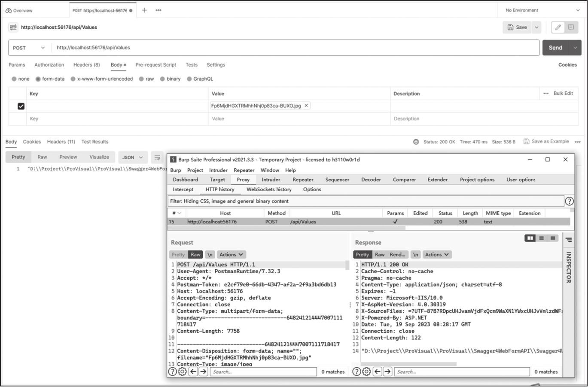
Task: Open the request Settings tab
Action: coord(216,65)
